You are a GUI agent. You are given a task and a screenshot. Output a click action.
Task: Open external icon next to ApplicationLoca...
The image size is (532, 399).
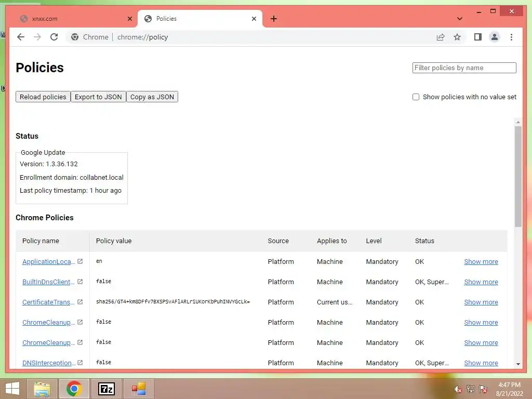coord(80,261)
